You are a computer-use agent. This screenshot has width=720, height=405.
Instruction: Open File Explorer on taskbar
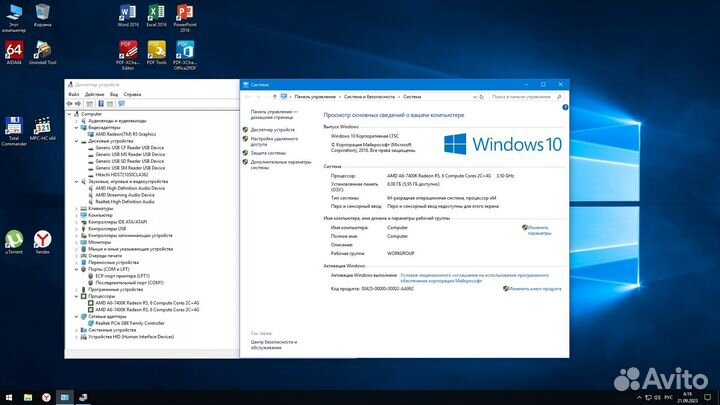click(x=28, y=397)
